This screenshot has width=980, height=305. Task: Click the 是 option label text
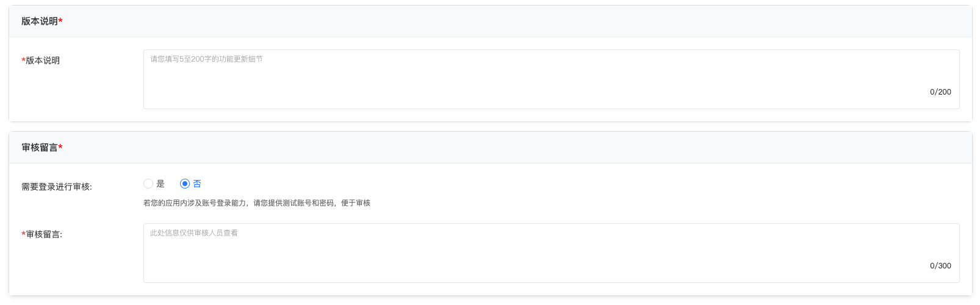tap(160, 184)
